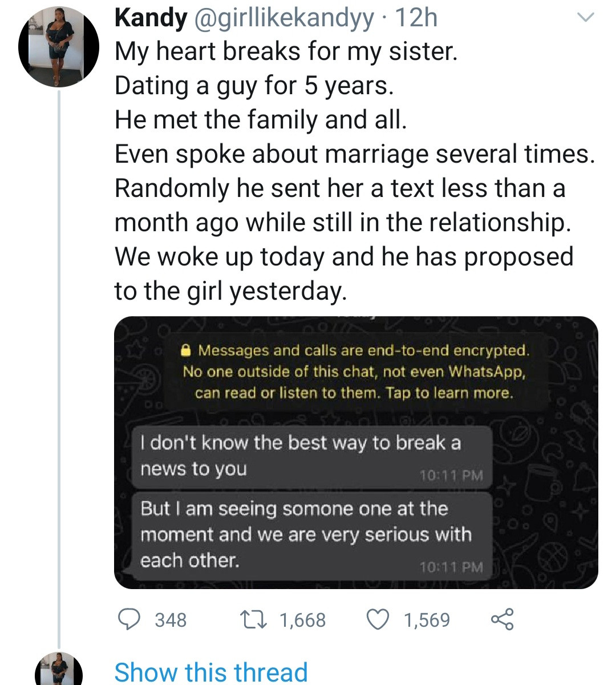Click the tweet text "My heart breaks for my sister"
This screenshot has height=685, width=616.
[286, 51]
